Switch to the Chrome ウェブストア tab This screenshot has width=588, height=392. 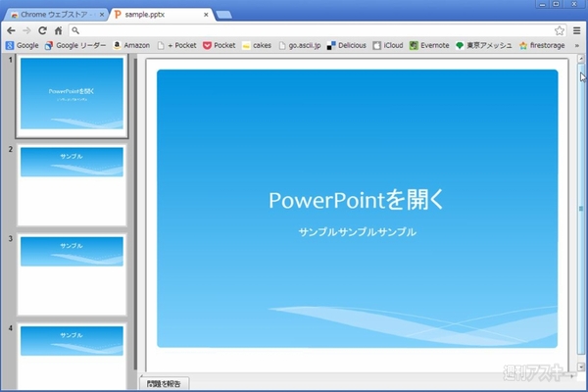click(x=56, y=15)
